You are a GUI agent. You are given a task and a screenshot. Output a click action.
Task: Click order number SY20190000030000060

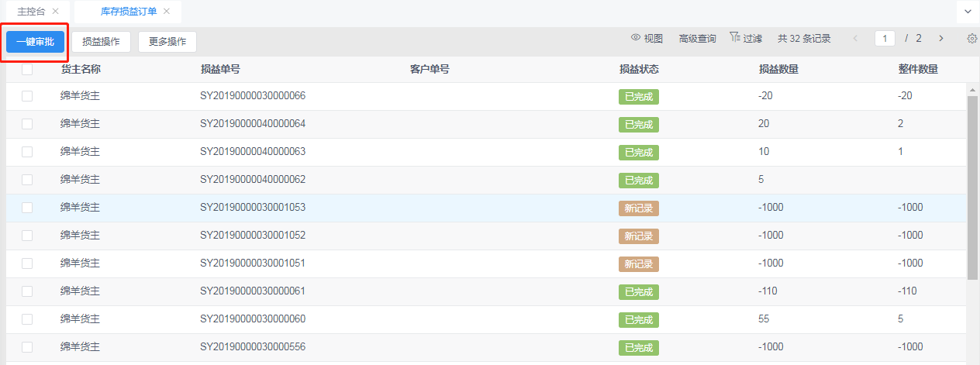253,319
